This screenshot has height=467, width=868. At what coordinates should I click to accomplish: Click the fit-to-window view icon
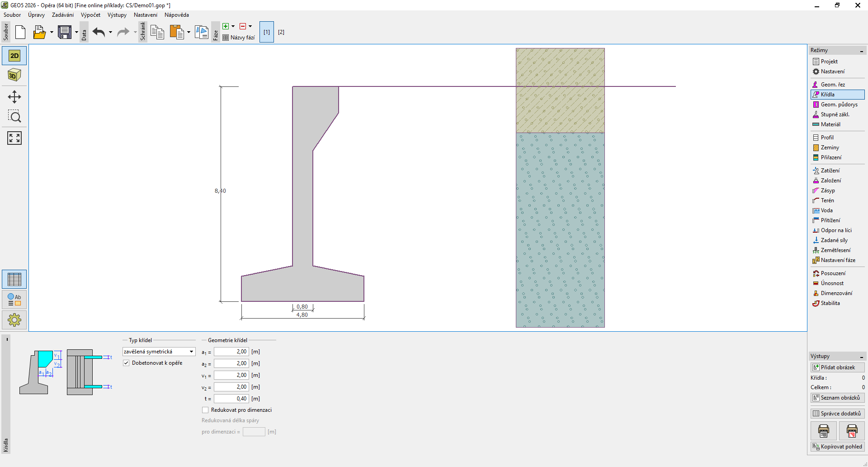click(14, 138)
